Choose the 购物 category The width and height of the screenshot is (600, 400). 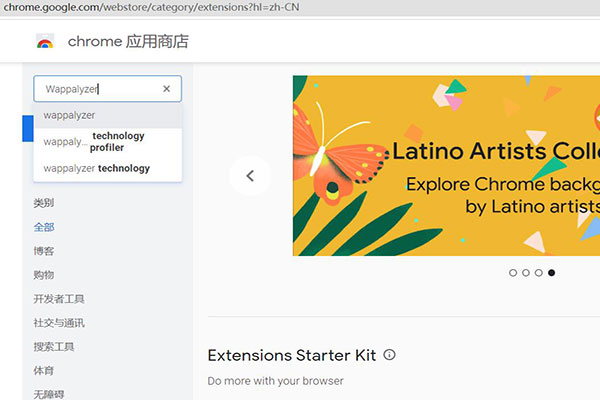tap(44, 275)
